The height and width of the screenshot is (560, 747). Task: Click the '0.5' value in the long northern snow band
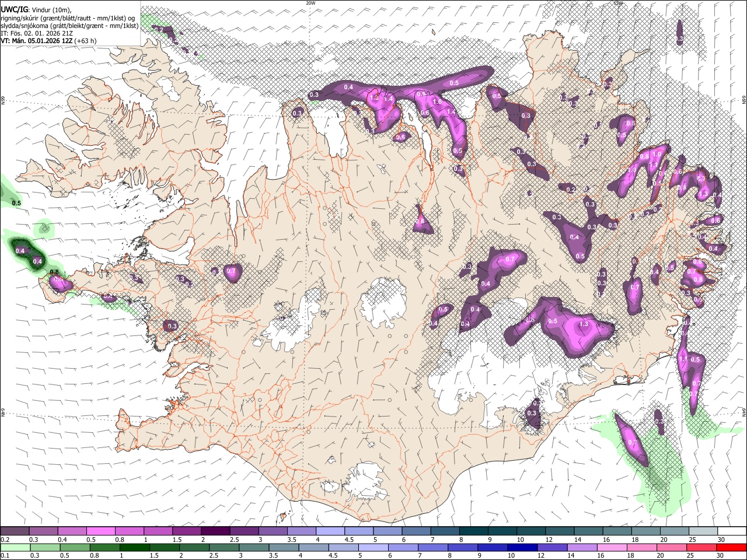coord(454,83)
